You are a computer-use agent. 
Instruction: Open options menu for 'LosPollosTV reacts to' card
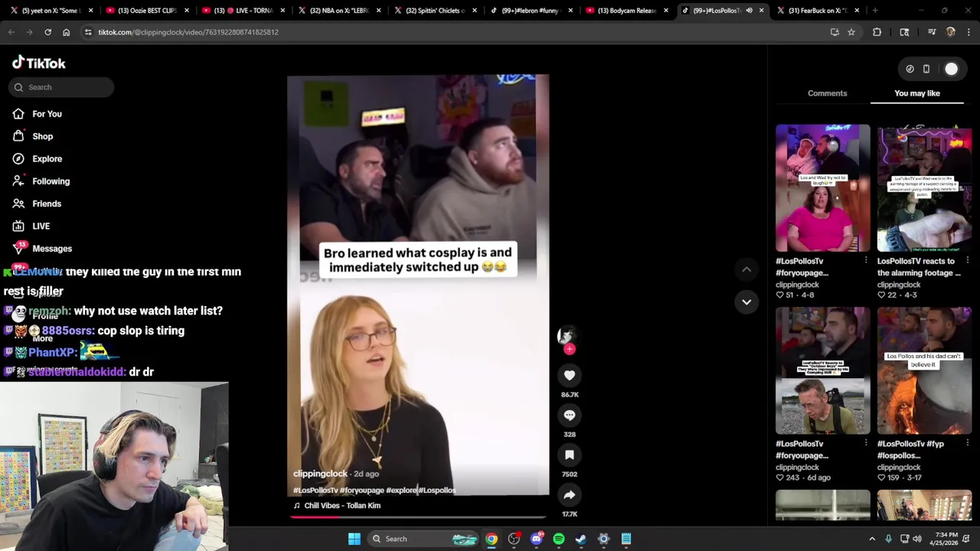coord(967,261)
